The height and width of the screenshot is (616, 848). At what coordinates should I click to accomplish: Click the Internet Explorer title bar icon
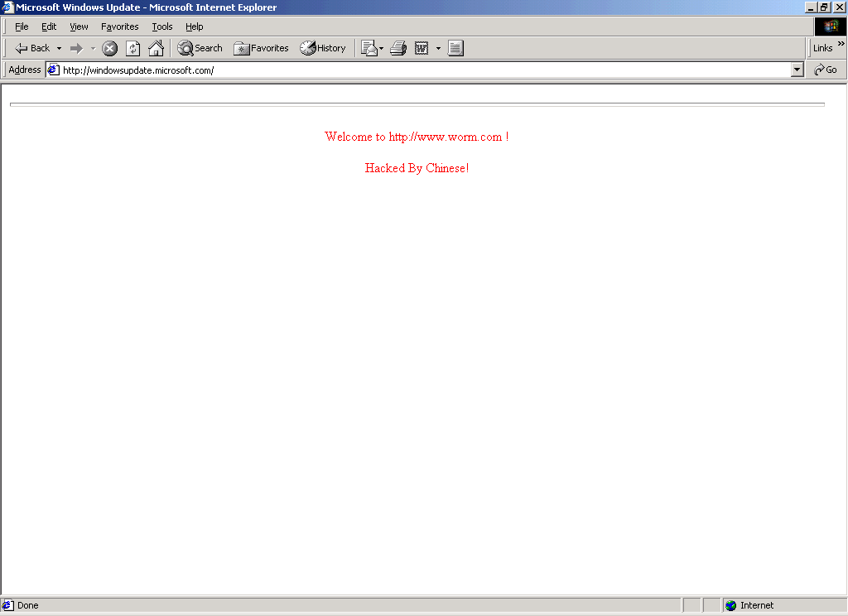pos(7,7)
